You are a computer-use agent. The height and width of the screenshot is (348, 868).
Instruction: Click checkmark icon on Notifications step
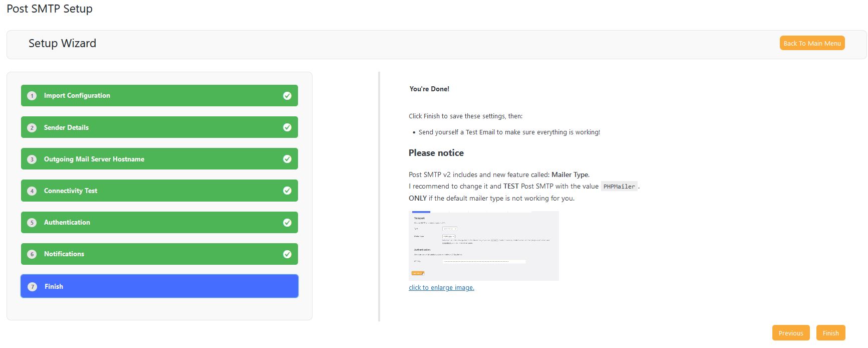pyautogui.click(x=287, y=254)
